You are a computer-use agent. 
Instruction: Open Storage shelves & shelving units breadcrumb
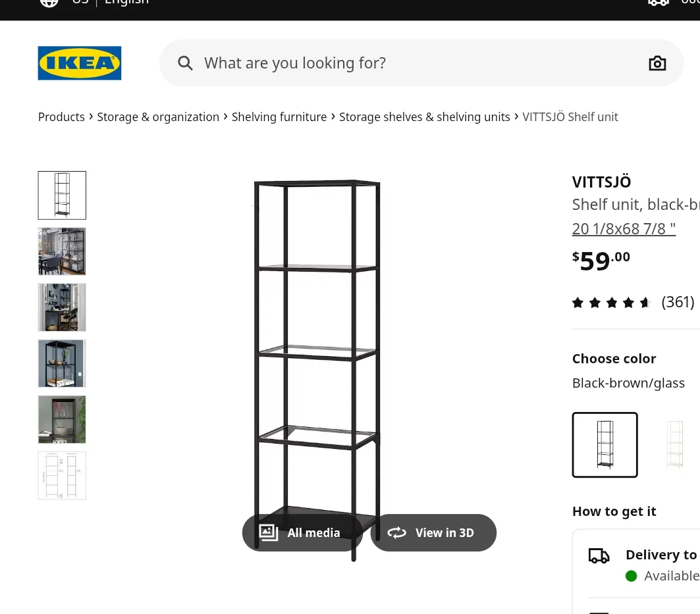click(425, 117)
